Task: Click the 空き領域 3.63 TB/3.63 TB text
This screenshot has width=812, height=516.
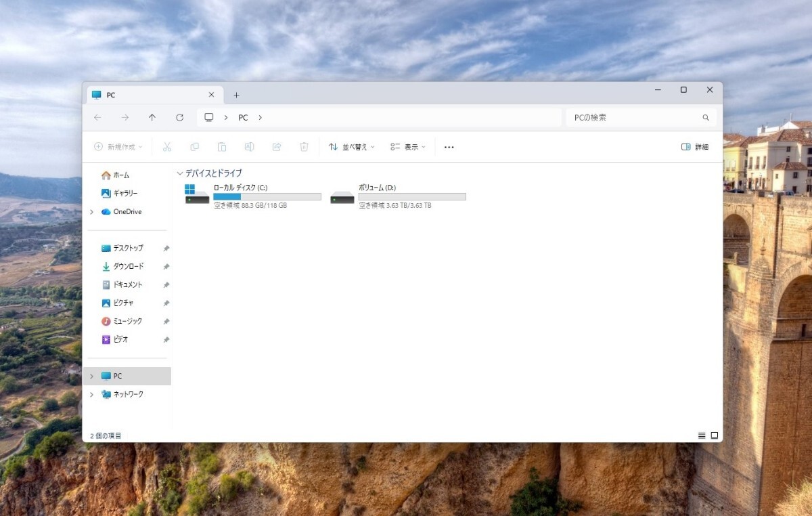Action: point(395,205)
